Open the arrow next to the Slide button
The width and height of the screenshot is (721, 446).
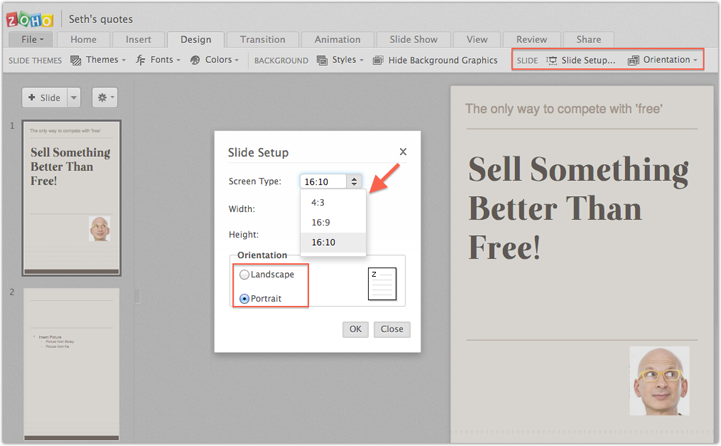click(74, 97)
